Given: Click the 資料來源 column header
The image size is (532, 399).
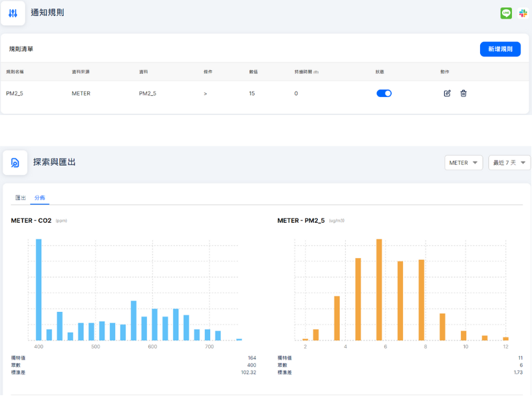Looking at the screenshot, I should (x=80, y=72).
